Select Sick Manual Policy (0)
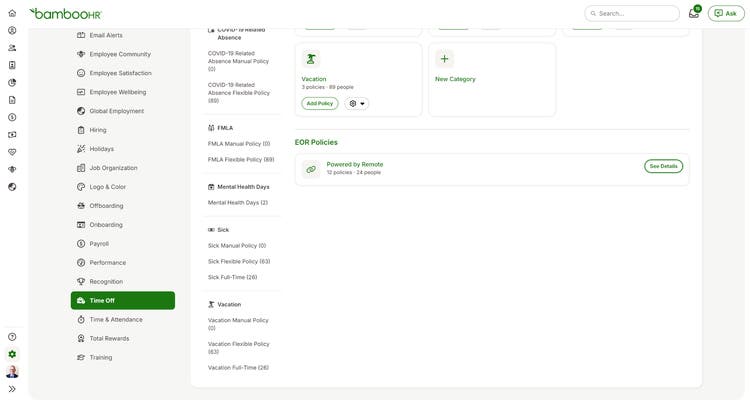 [x=237, y=246]
